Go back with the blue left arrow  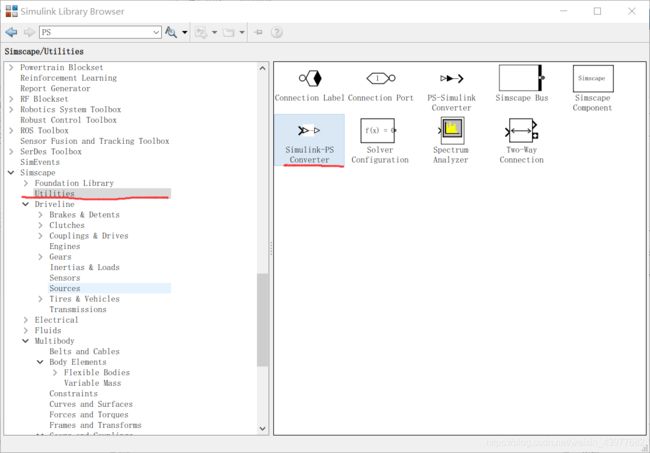pyautogui.click(x=11, y=32)
